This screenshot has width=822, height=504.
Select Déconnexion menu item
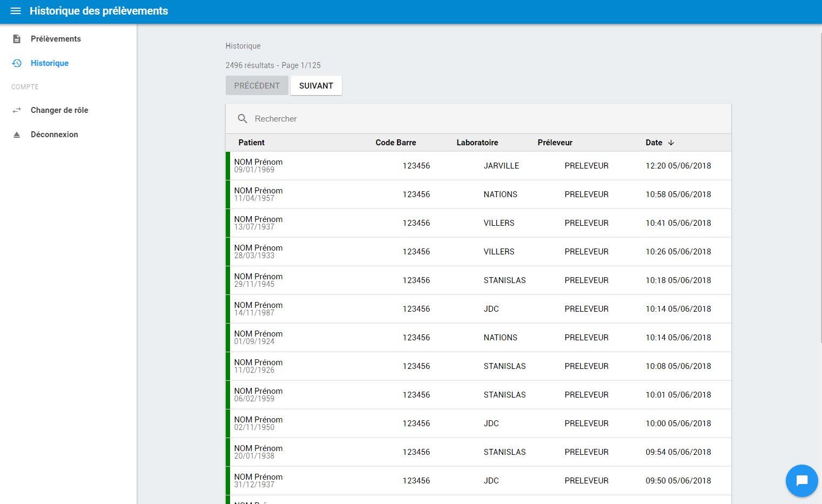click(x=68, y=135)
